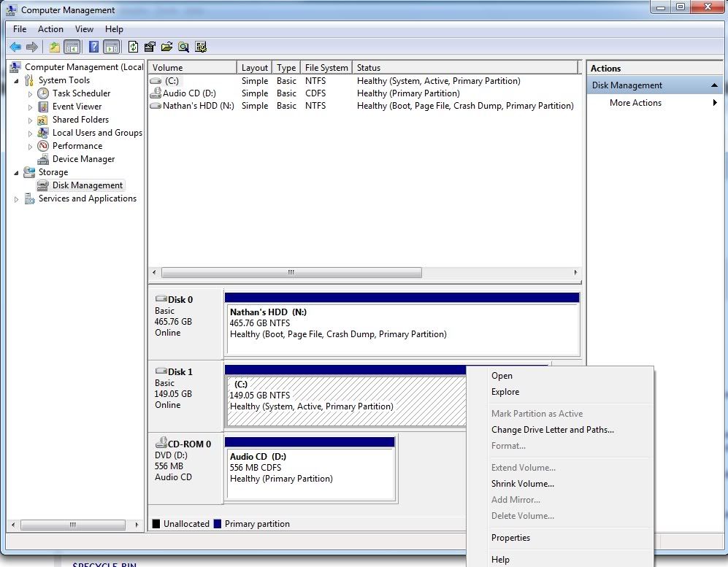Click the Forward arrow toolbar icon
Viewport: 728px width, 567px height.
[x=32, y=47]
